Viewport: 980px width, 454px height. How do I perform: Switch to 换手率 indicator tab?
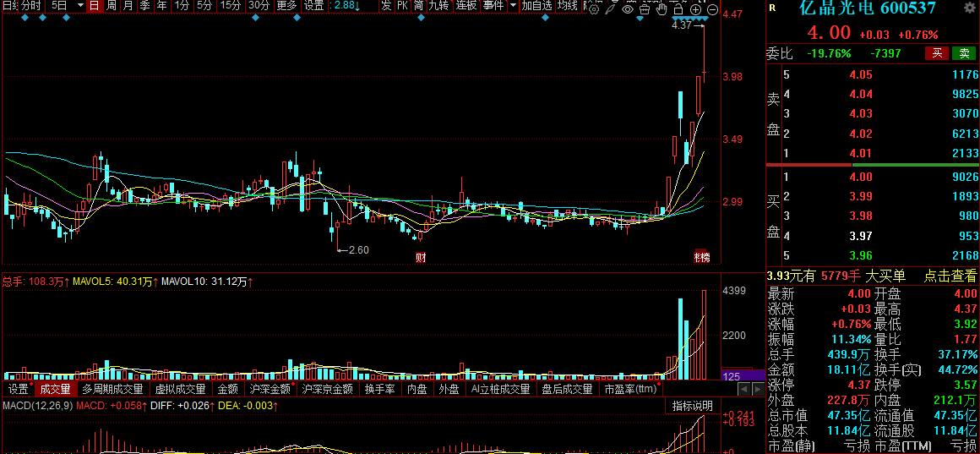[x=380, y=389]
